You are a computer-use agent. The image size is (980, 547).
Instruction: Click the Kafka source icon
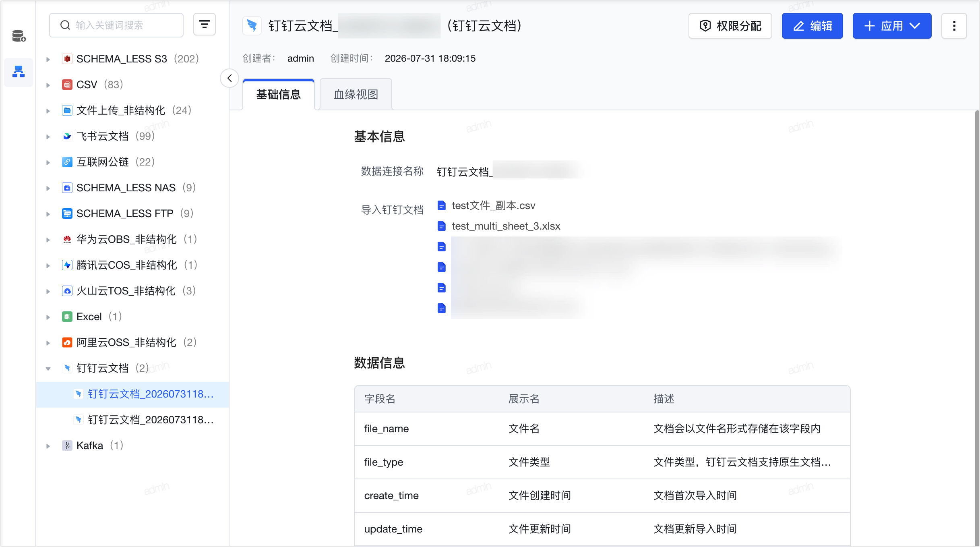(x=67, y=445)
